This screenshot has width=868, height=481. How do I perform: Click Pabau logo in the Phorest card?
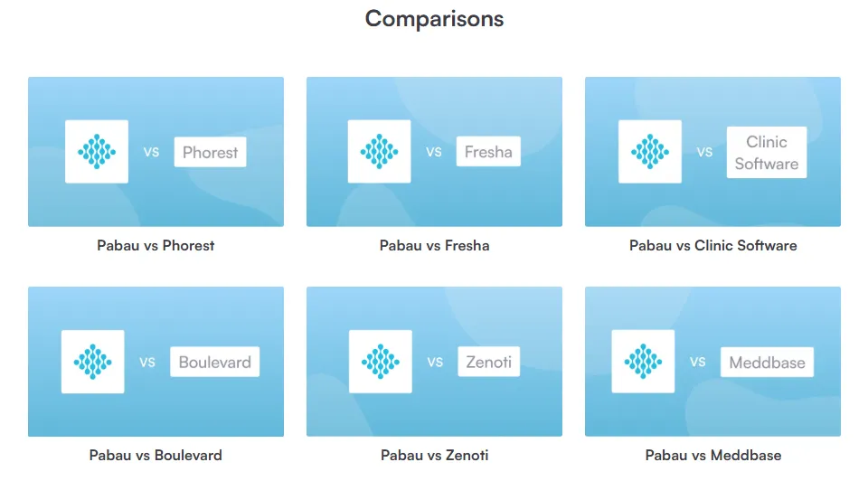[x=97, y=152]
